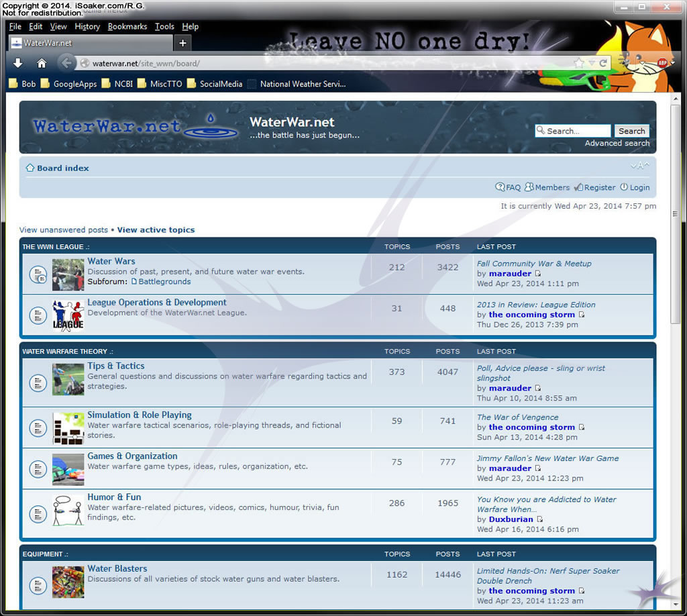This screenshot has width=687, height=616.
Task: Open the Help menu
Action: pos(190,27)
